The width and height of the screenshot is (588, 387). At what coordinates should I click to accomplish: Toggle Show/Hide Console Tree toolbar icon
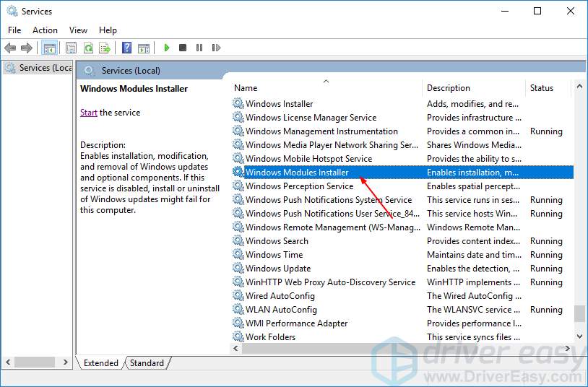tap(50, 48)
